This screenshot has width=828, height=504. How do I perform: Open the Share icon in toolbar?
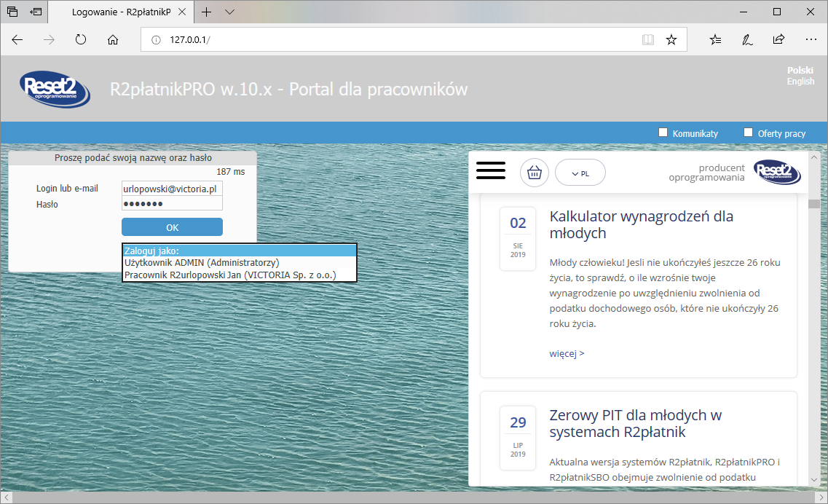click(x=779, y=39)
